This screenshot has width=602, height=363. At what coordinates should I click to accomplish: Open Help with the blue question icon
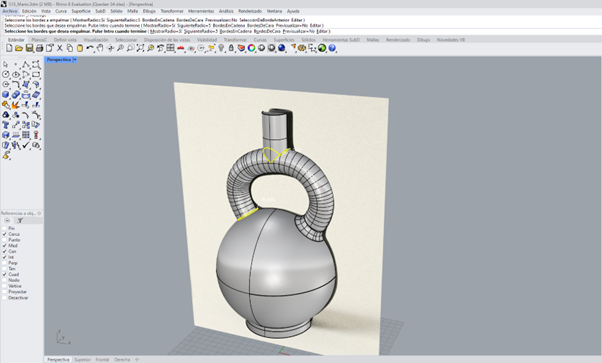point(332,48)
